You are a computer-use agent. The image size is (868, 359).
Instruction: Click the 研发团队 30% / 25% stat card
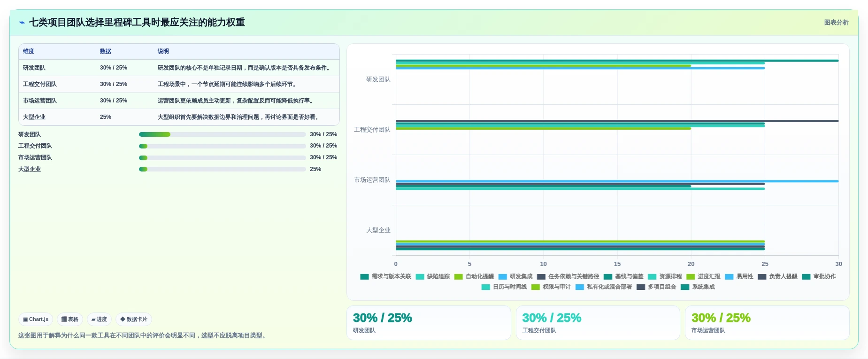point(429,323)
